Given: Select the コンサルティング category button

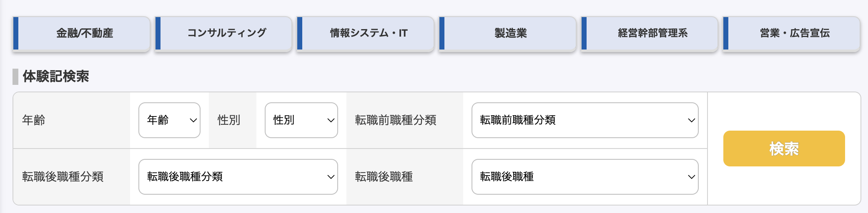Looking at the screenshot, I should (x=224, y=33).
